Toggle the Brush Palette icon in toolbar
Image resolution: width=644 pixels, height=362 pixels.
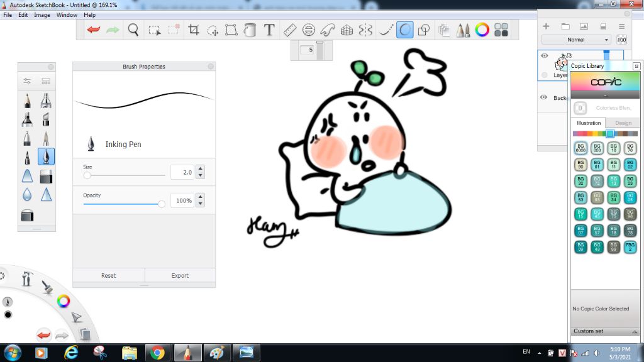(463, 30)
